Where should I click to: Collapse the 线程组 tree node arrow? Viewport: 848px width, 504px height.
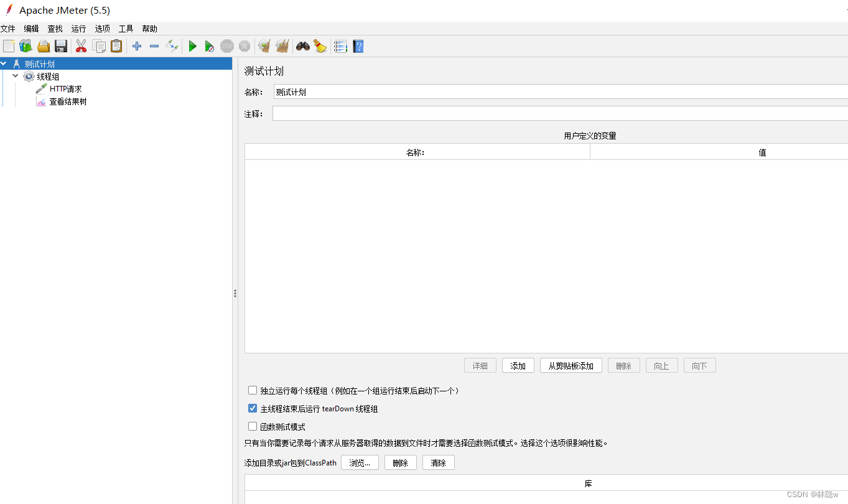pos(16,76)
